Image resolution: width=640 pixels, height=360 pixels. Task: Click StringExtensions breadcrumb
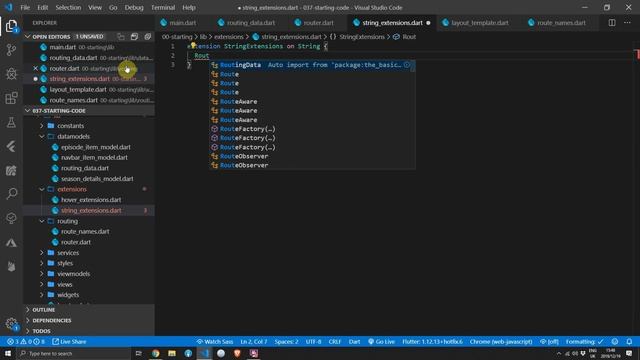point(362,37)
